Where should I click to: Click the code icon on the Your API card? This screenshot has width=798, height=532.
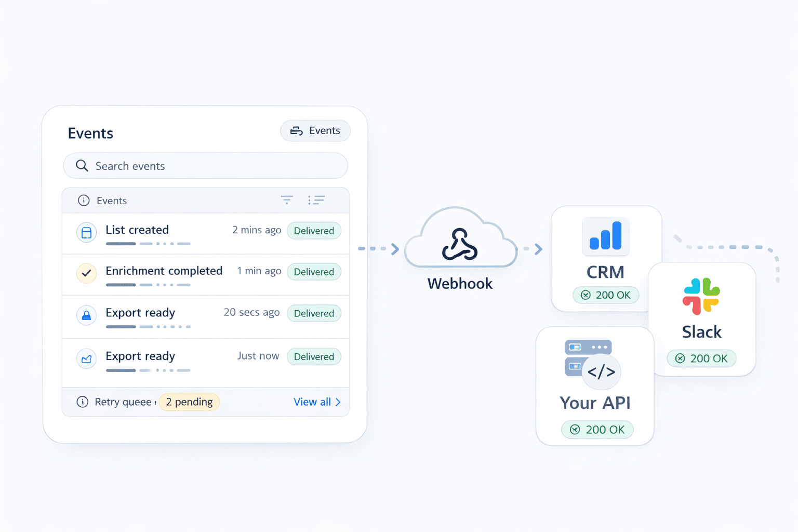(602, 372)
